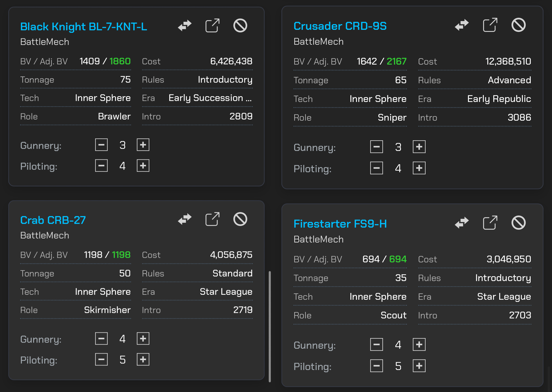Click Black Knight role value Brawler
The height and width of the screenshot is (392, 552).
114,116
